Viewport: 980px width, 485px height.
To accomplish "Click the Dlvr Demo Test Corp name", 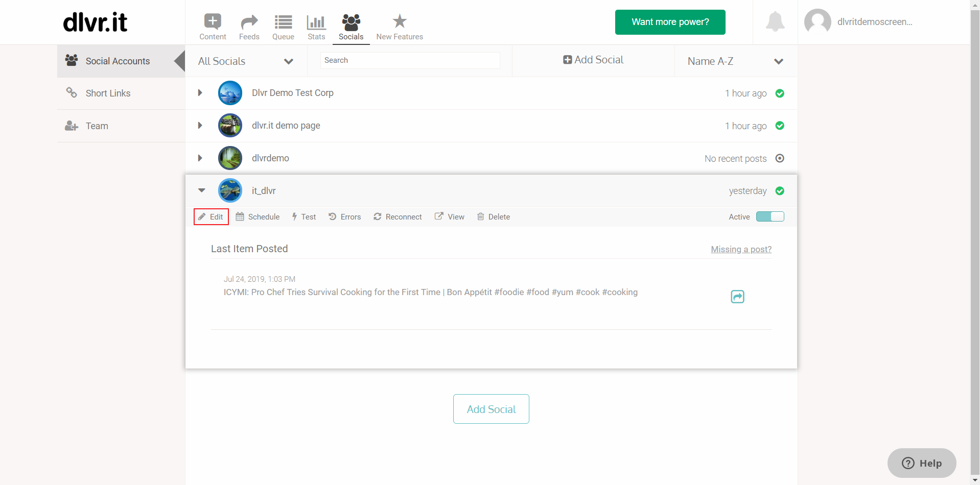I will (x=293, y=93).
